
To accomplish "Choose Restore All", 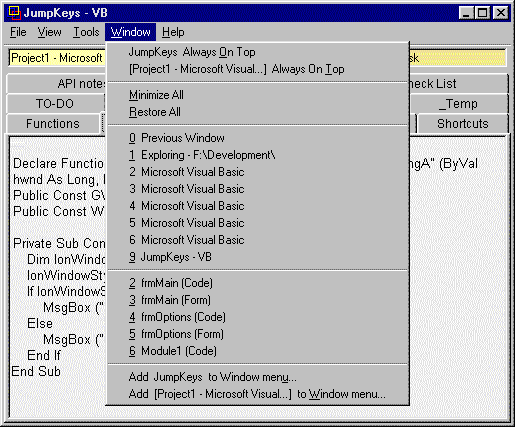I will pyautogui.click(x=258, y=112).
